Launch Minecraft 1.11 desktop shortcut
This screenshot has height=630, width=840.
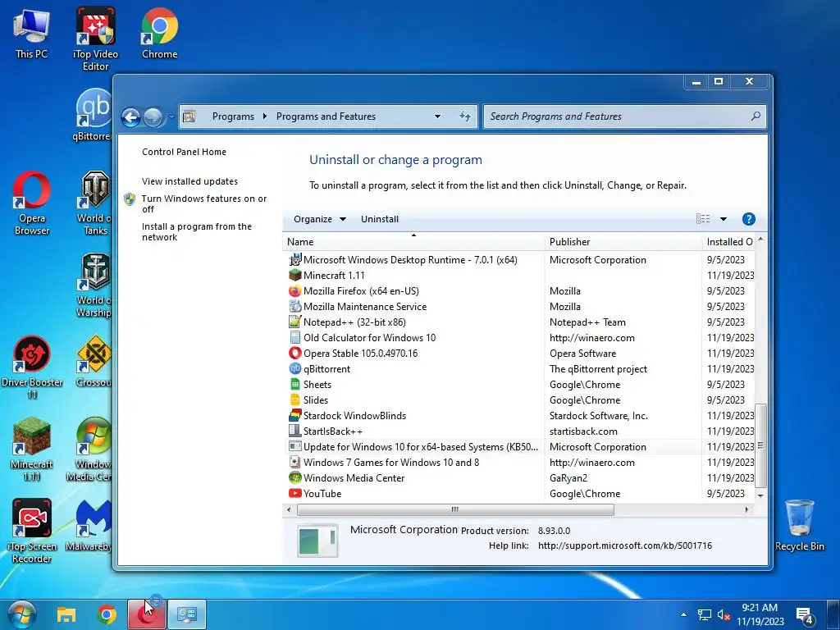click(x=32, y=450)
